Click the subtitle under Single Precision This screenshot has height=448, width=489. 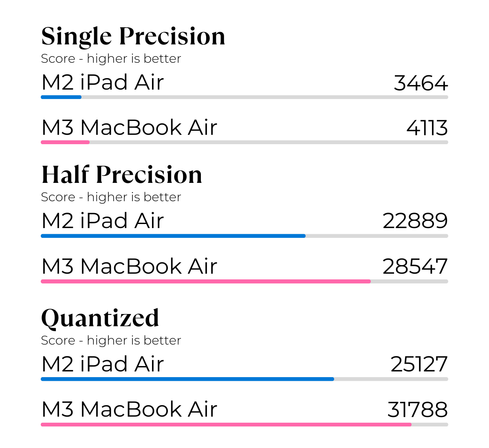pyautogui.click(x=111, y=59)
